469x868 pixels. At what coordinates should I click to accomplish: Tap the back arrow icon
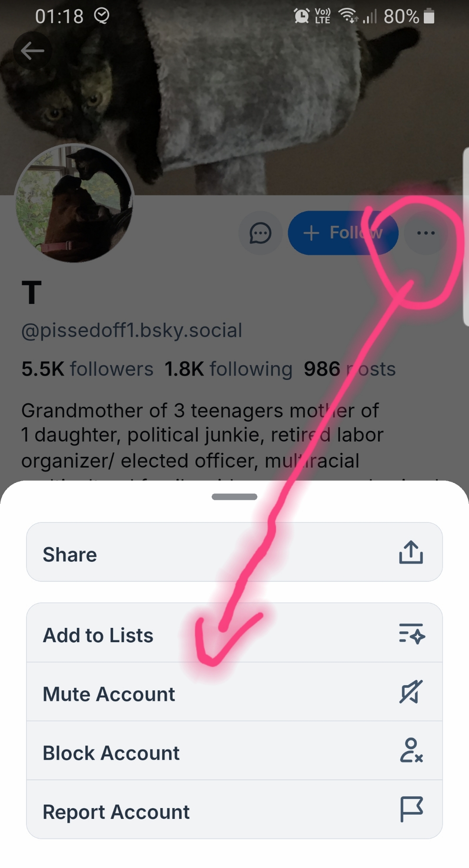pyautogui.click(x=33, y=51)
